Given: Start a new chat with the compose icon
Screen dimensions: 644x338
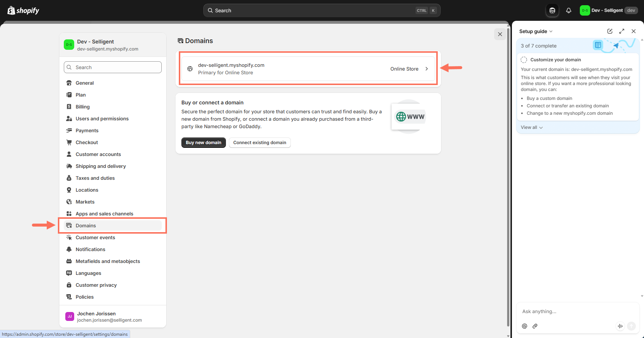Looking at the screenshot, I should point(609,31).
